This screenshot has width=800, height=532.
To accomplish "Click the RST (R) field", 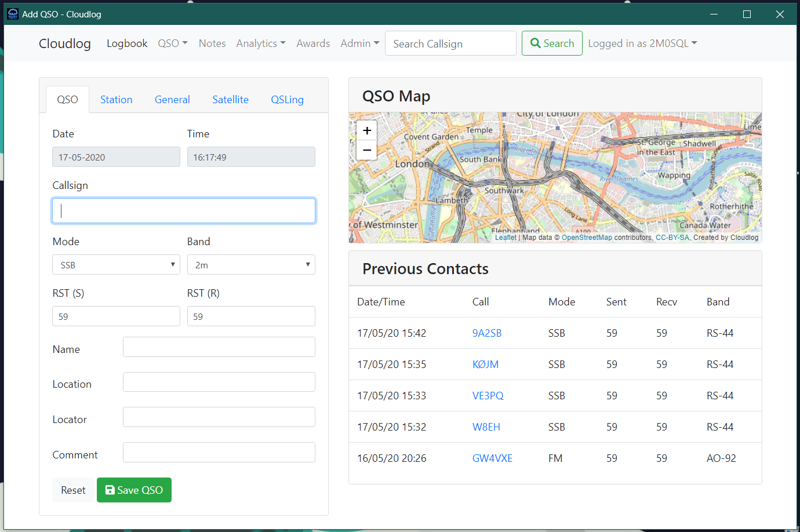I will 251,316.
